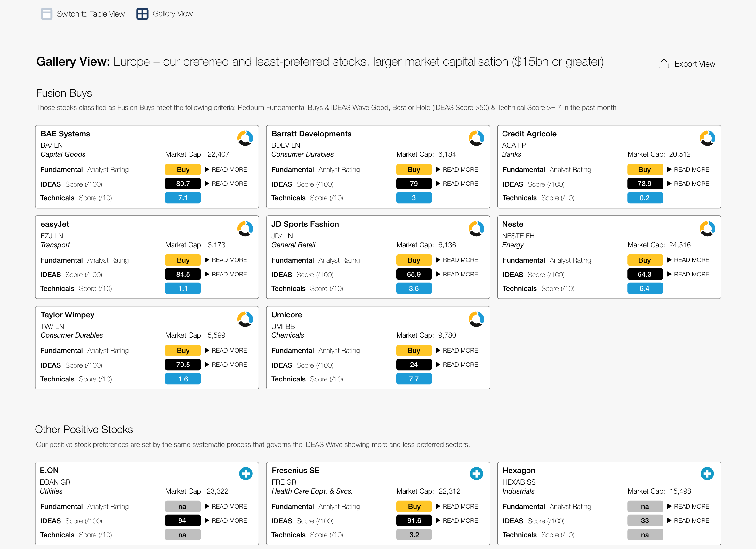This screenshot has width=756, height=549.
Task: Click the Barratt Developments card title
Action: (311, 134)
